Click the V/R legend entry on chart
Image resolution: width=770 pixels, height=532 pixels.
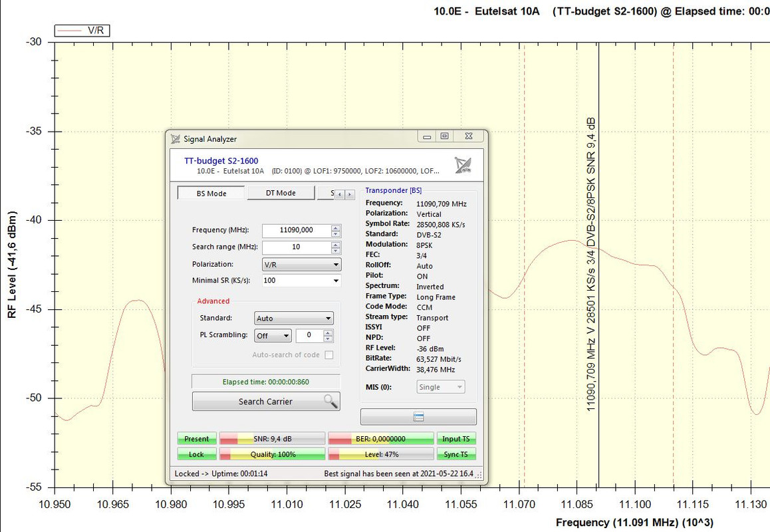[82, 31]
